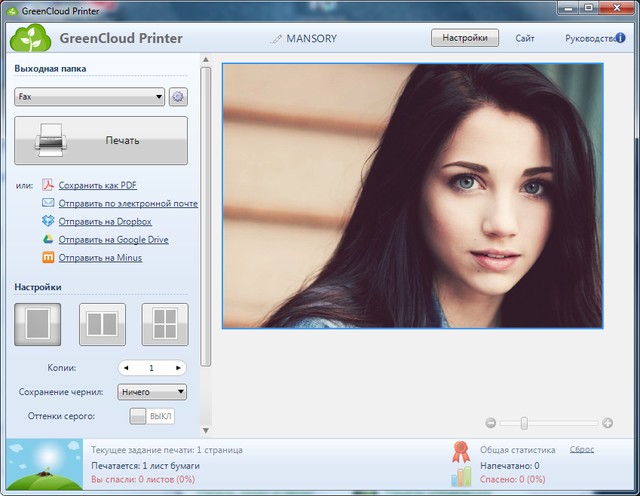The width and height of the screenshot is (640, 496).
Task: Select the single page per sheet layout
Action: (x=37, y=324)
